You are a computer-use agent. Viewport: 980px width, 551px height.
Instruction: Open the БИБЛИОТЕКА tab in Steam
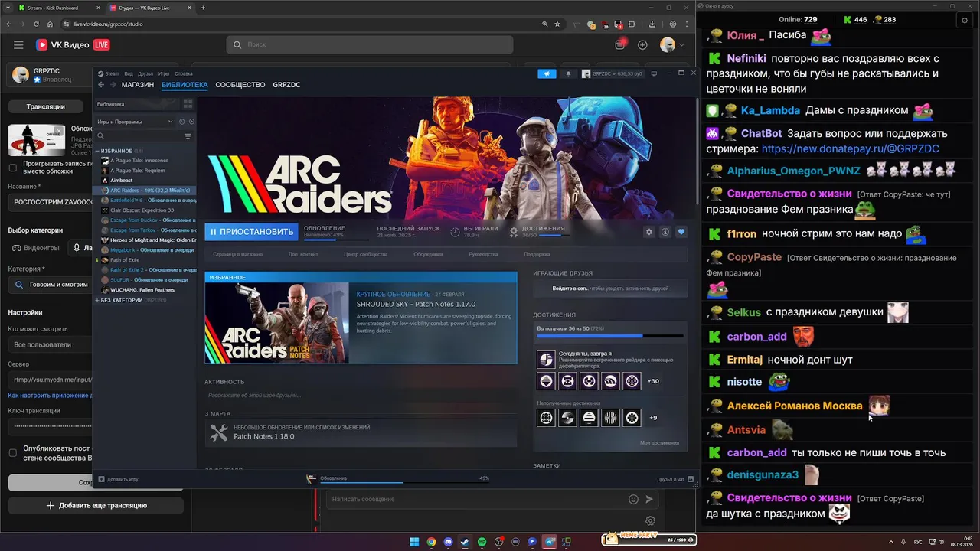185,85
